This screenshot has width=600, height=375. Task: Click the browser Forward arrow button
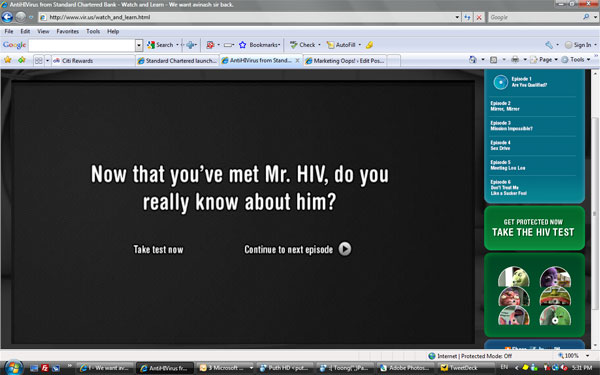tap(21, 17)
